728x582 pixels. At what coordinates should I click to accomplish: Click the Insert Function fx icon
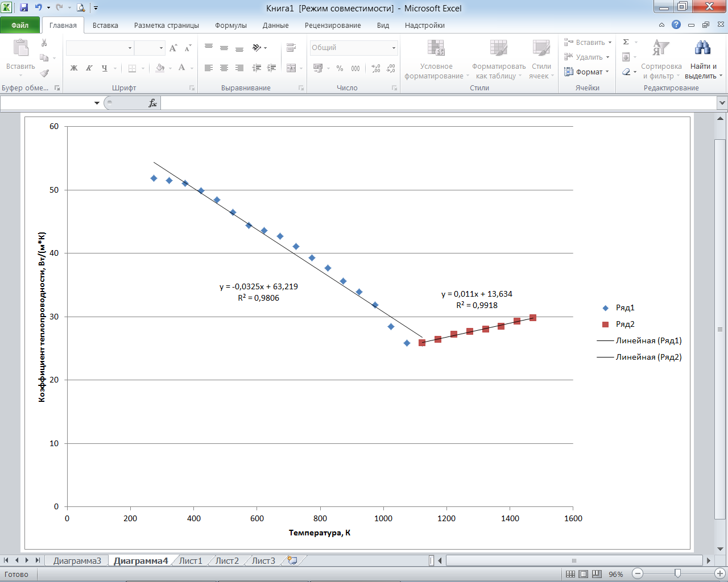coord(152,103)
